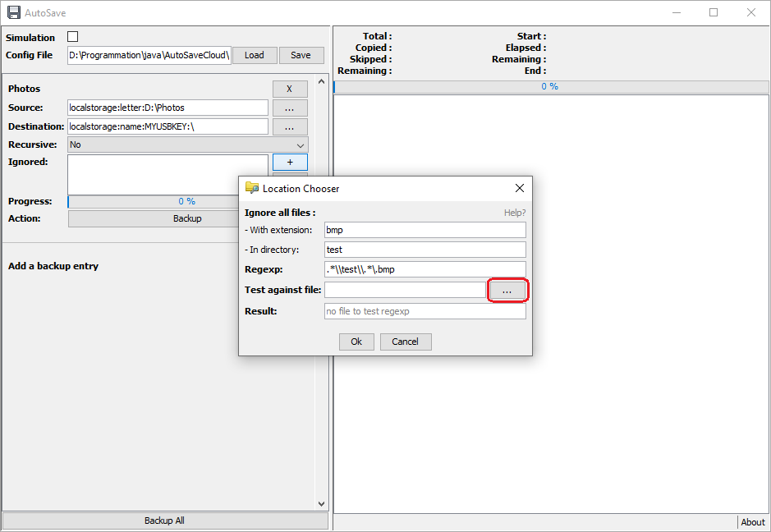Click the scroll up arrow in entries panel
This screenshot has width=771, height=532.
tap(322, 81)
